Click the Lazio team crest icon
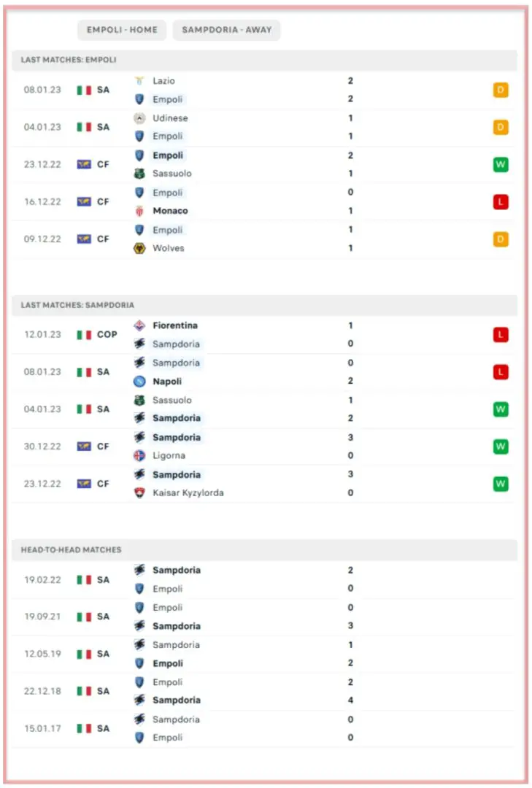 (139, 81)
